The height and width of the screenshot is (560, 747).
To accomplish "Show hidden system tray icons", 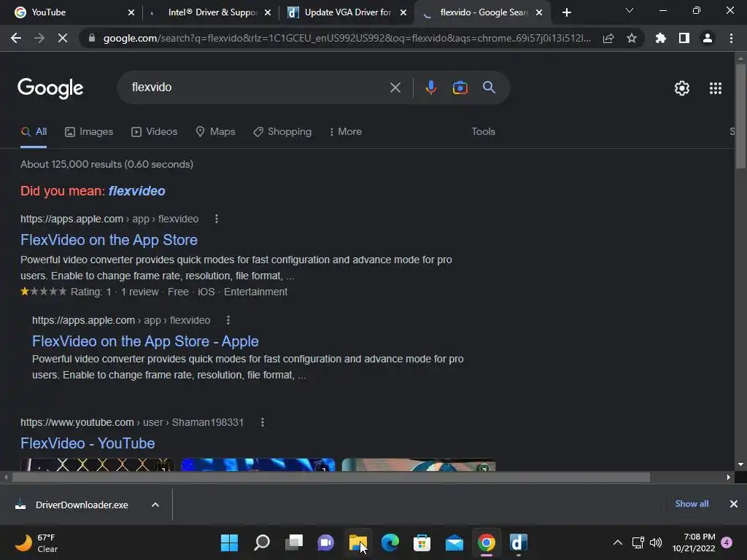I will tap(617, 542).
